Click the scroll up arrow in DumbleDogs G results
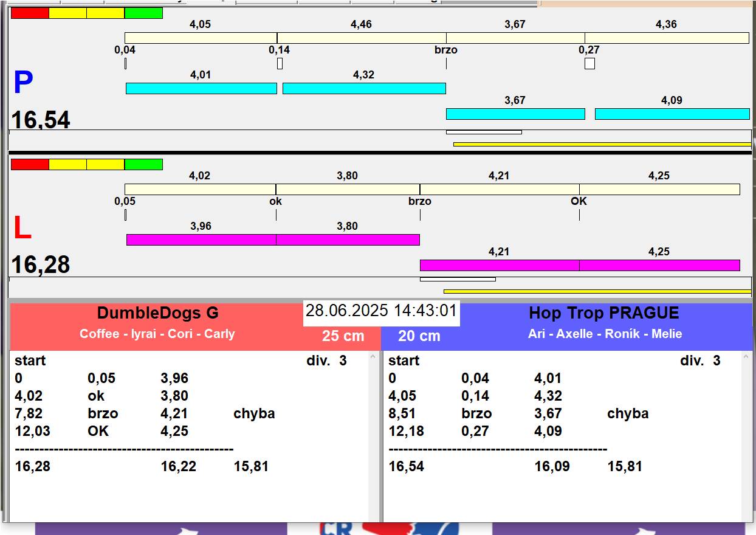 [373, 358]
